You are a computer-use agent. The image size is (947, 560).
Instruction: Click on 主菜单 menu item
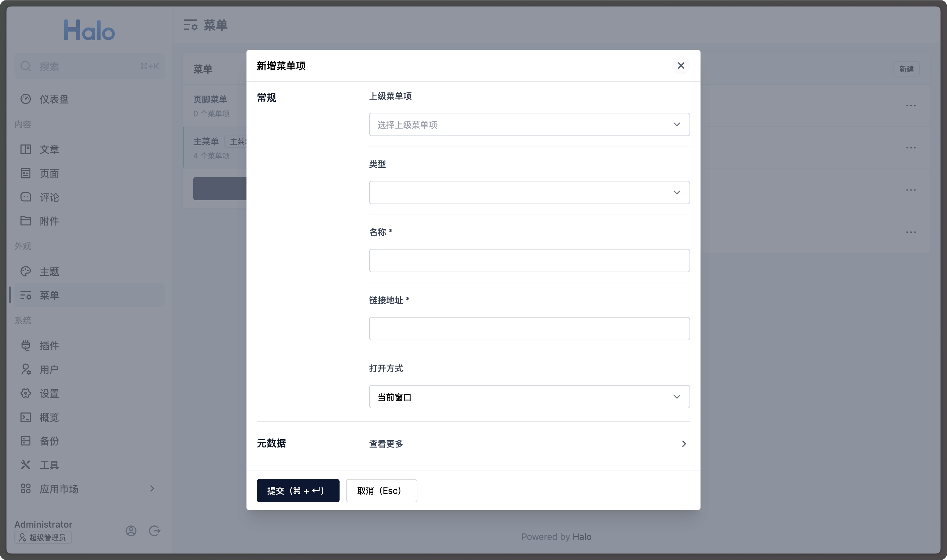tap(205, 141)
